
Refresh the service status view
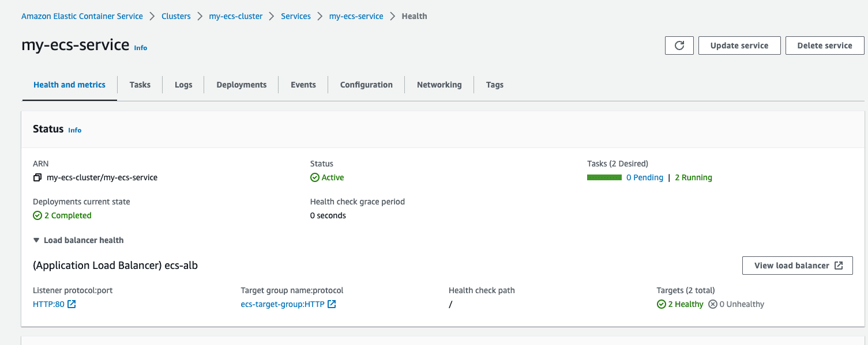click(x=679, y=45)
